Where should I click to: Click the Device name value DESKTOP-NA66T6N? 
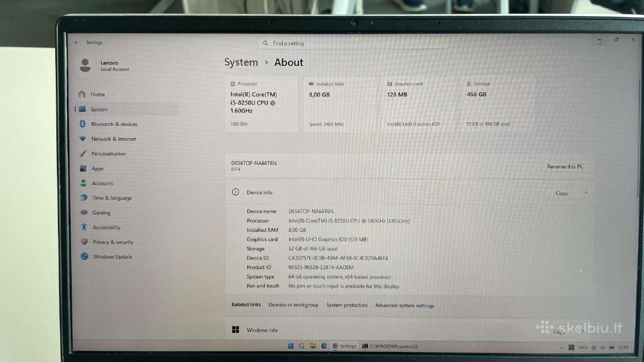[311, 211]
